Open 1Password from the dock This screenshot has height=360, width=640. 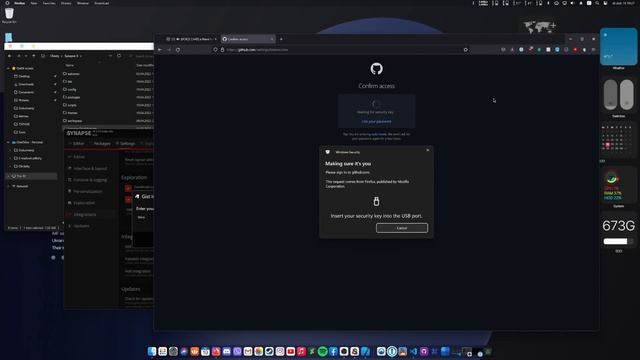coord(392,351)
